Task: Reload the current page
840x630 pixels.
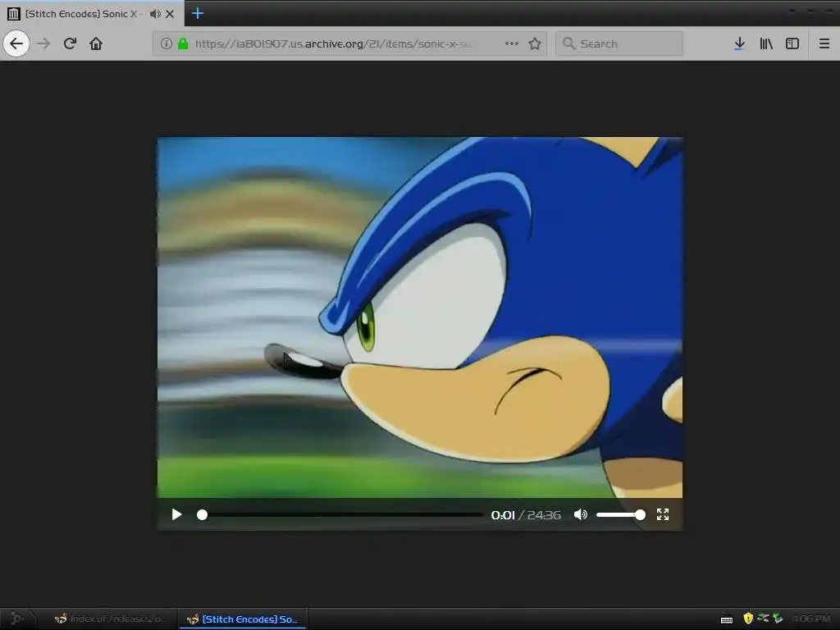Action: (x=70, y=43)
